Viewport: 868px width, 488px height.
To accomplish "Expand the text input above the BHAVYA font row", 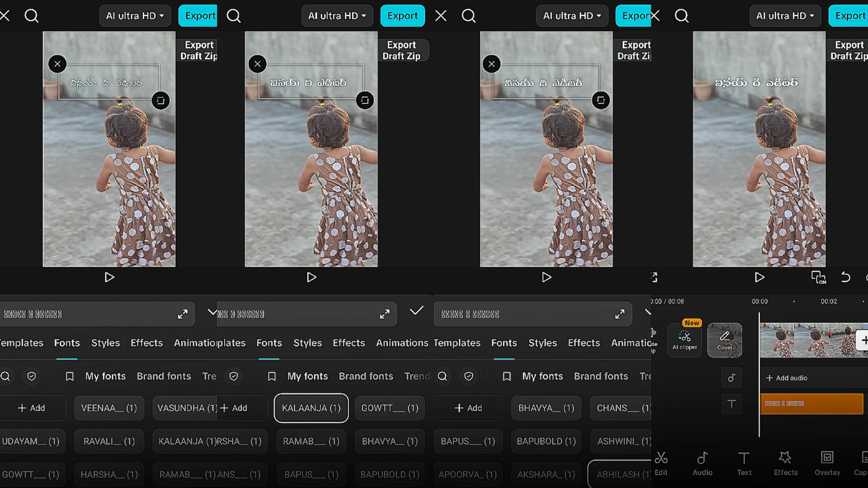I will pos(619,314).
